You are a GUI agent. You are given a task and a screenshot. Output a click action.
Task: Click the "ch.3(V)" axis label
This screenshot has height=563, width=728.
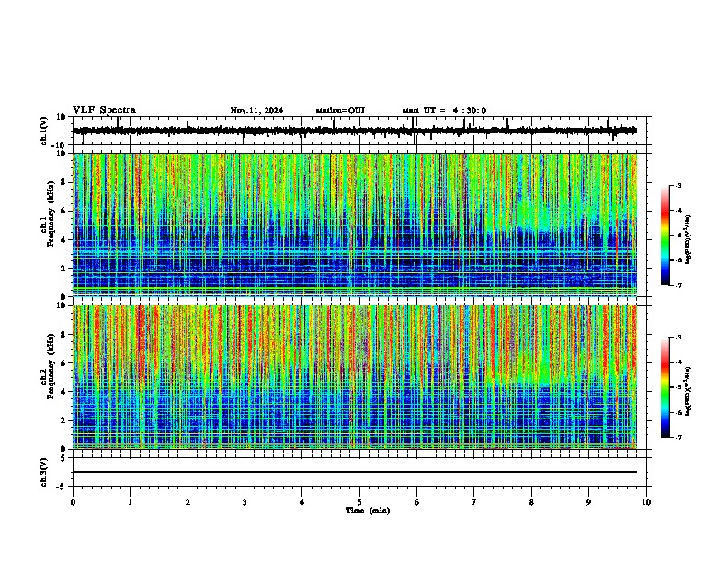tap(44, 472)
